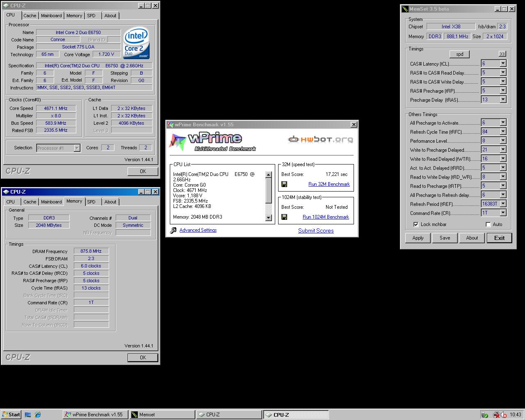
Task: Click the CPU List scrollbar up arrow
Action: pyautogui.click(x=269, y=175)
